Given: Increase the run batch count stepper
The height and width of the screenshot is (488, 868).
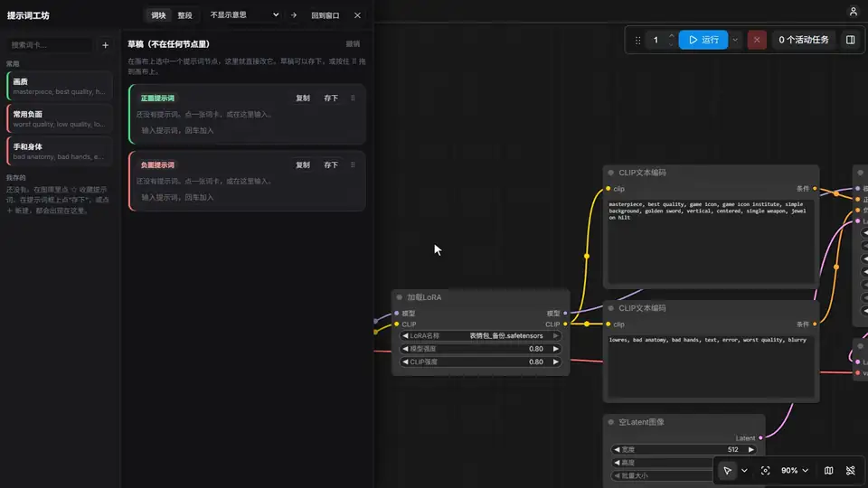Looking at the screenshot, I should coord(672,36).
